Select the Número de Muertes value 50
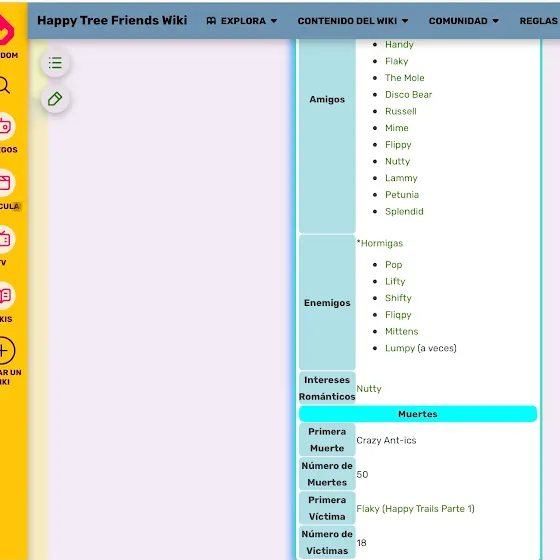Viewport: 560px width, 560px height. (x=362, y=475)
